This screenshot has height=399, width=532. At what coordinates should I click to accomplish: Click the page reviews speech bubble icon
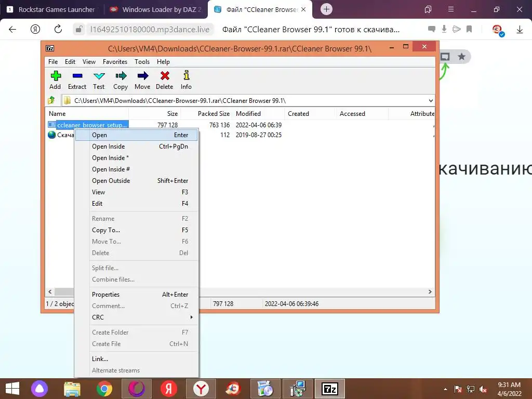[x=432, y=29]
